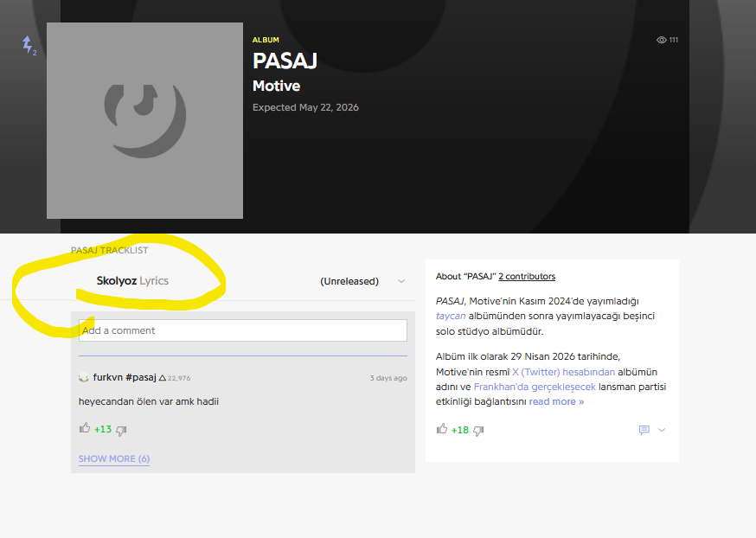Click SHOW MORE (6) comments
The width and height of the screenshot is (756, 538).
pos(114,458)
